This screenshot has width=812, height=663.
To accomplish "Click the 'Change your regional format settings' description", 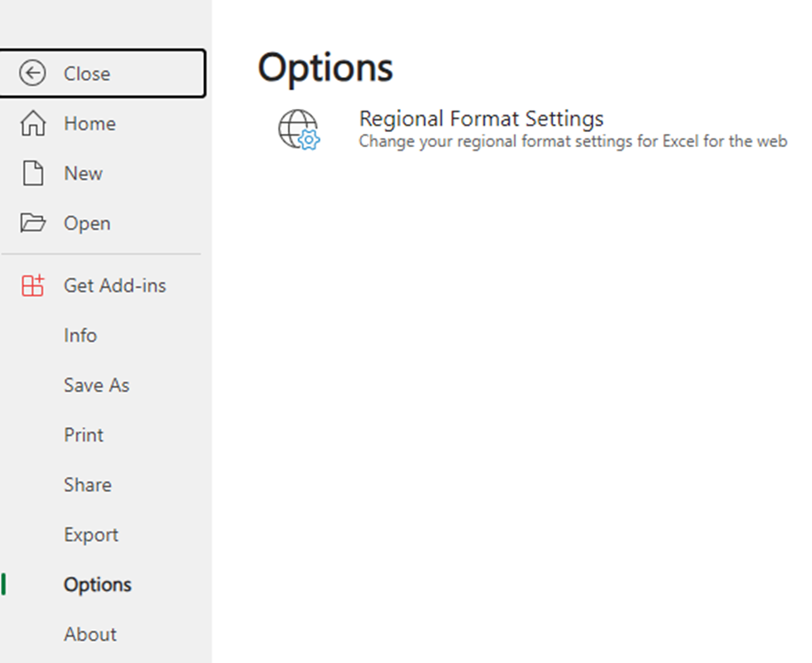I will 573,141.
